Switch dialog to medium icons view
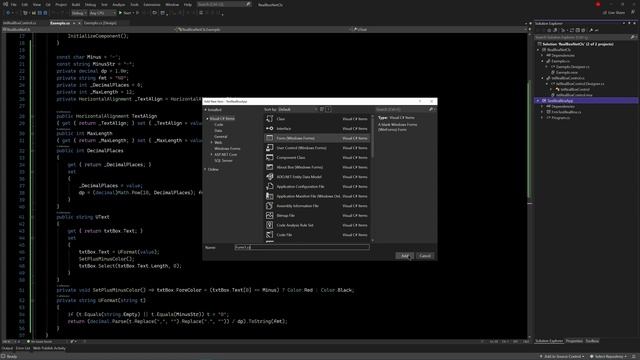Image resolution: width=640 pixels, height=360 pixels. [328, 109]
